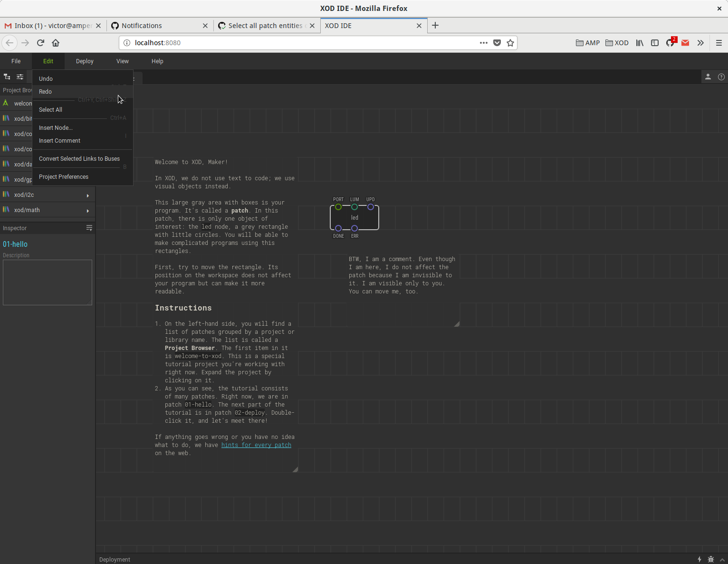Expand the xod/i2c library
The height and width of the screenshot is (564, 728).
tap(87, 195)
